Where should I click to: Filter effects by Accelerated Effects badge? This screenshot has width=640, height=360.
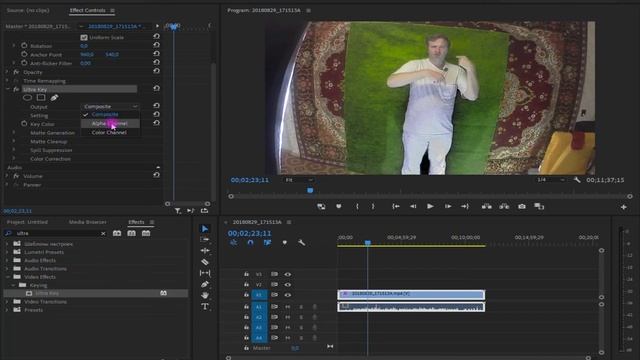click(117, 233)
